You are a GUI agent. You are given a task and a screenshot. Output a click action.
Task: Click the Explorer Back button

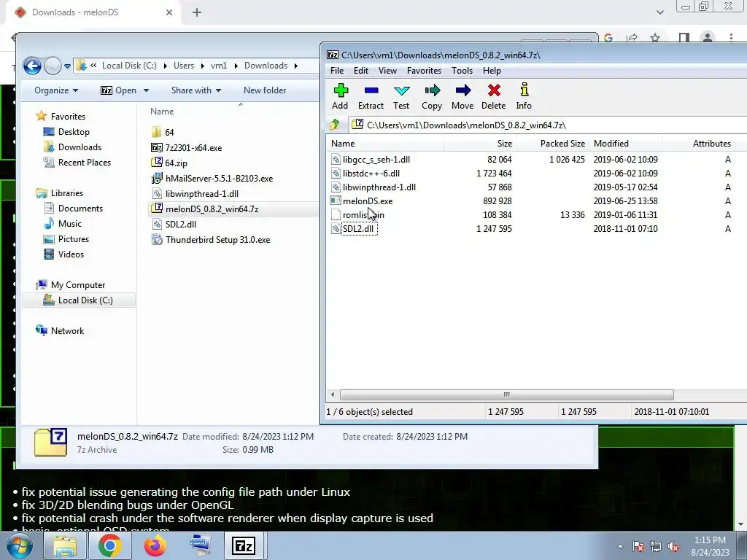pyautogui.click(x=32, y=66)
